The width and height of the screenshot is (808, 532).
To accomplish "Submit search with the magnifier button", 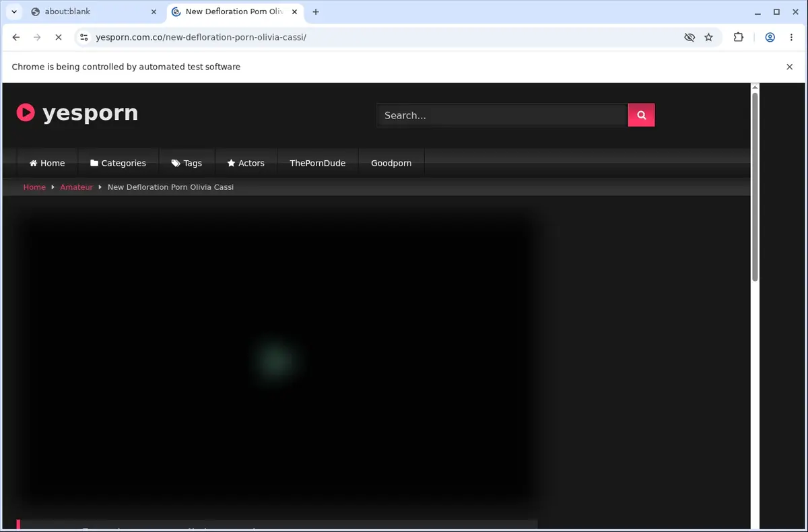I will 641,115.
